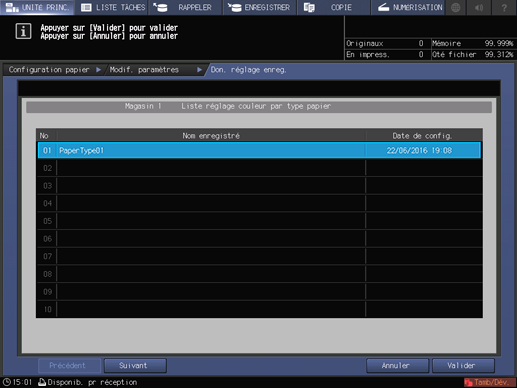The height and width of the screenshot is (388, 517).
Task: Click the Tomb/Dév. status indicator
Action: [x=489, y=382]
